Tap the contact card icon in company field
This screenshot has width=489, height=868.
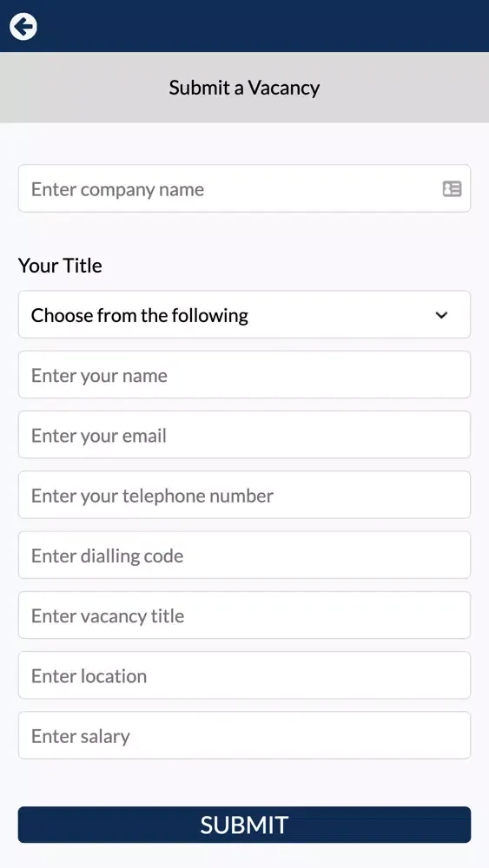pos(452,188)
